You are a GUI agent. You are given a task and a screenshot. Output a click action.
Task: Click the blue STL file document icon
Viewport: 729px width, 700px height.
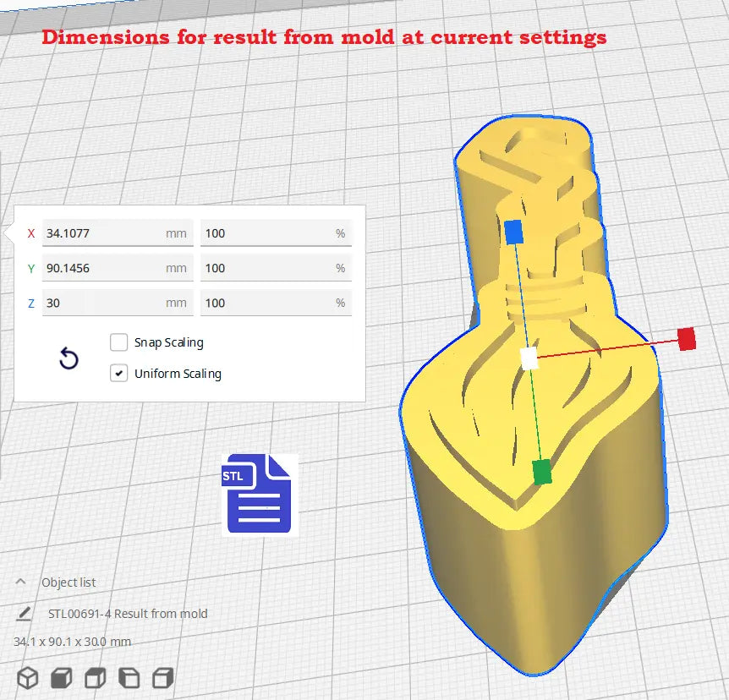(259, 494)
